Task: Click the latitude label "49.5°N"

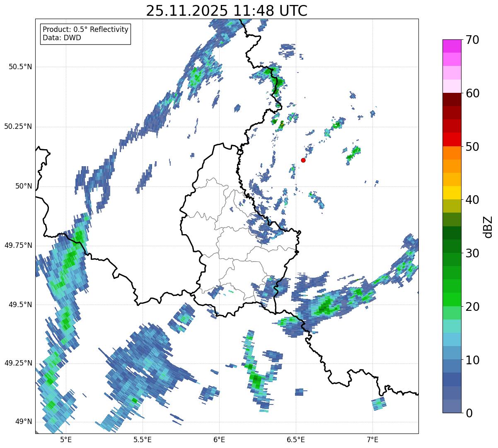Action: 20,305
